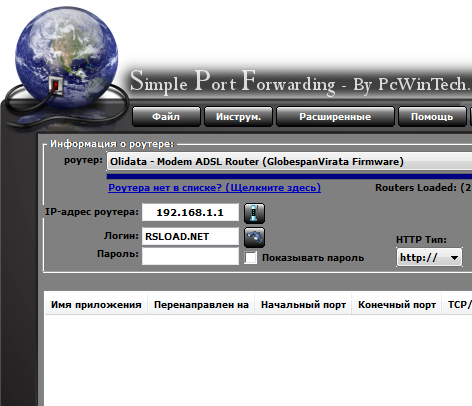Sort by 'Начальный порт' column header
This screenshot has height=406, width=472.
[303, 305]
